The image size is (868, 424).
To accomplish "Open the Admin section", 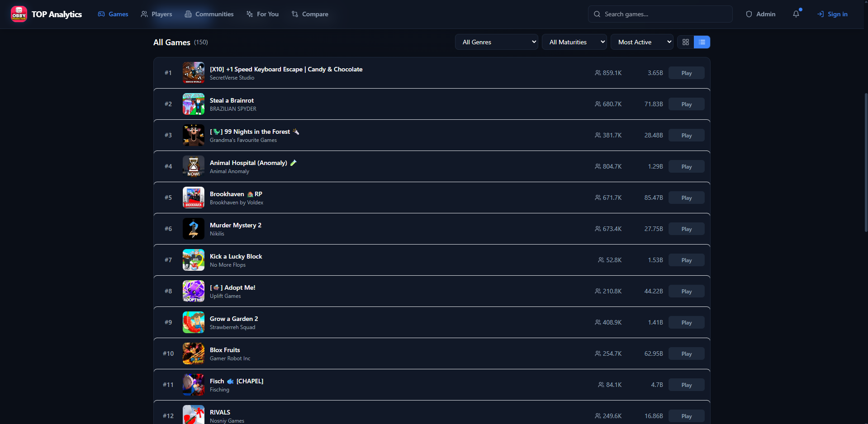I will (760, 14).
